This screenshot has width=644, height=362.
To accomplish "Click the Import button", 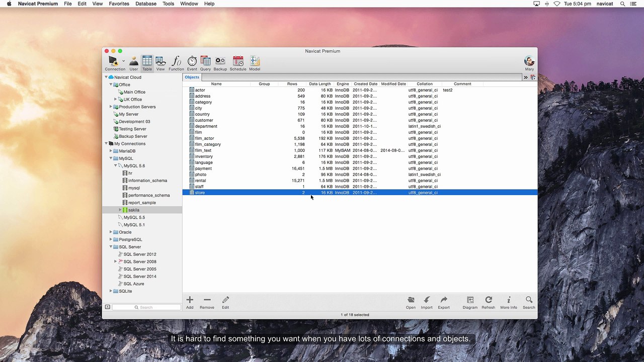I will click(427, 302).
